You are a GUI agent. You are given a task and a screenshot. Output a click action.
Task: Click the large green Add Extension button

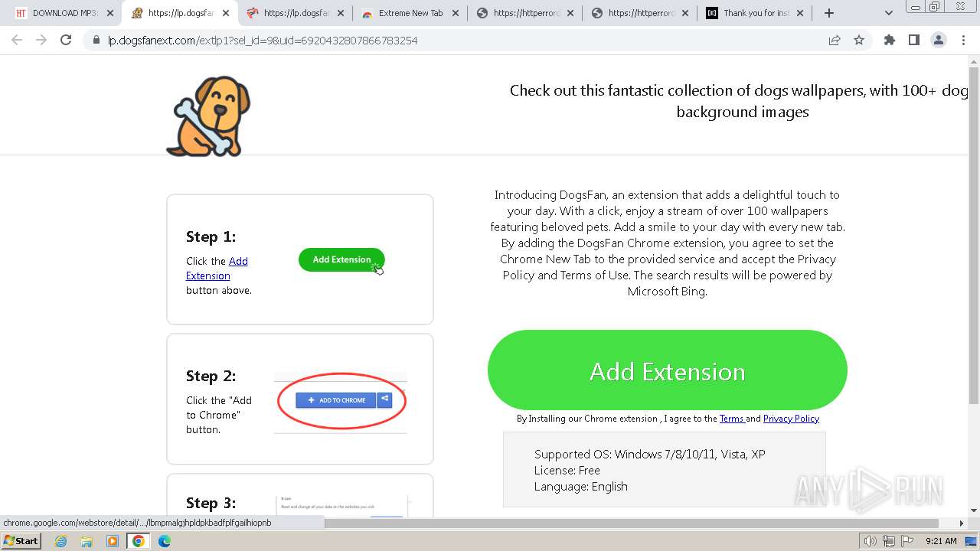click(x=668, y=371)
